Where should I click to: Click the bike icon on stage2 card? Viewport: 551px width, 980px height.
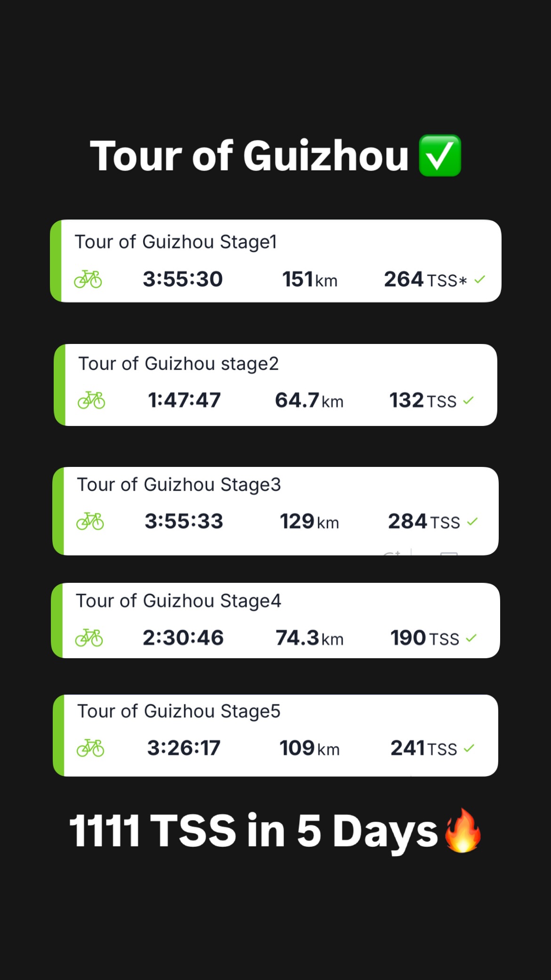(91, 400)
